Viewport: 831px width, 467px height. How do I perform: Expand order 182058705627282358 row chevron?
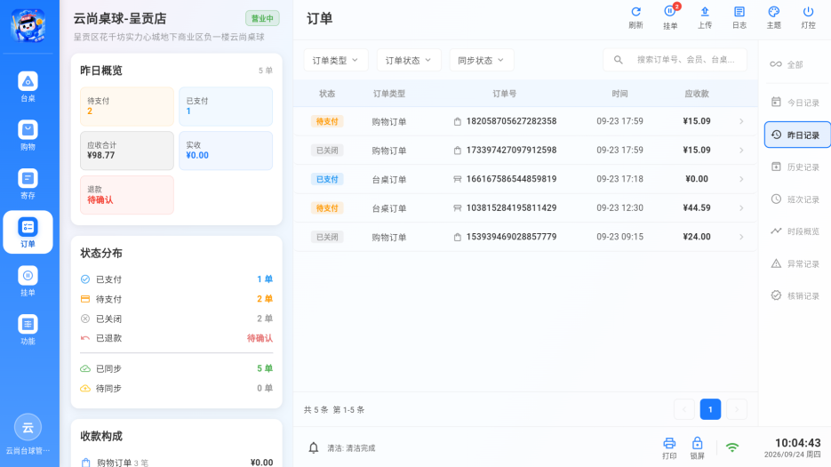tap(741, 121)
